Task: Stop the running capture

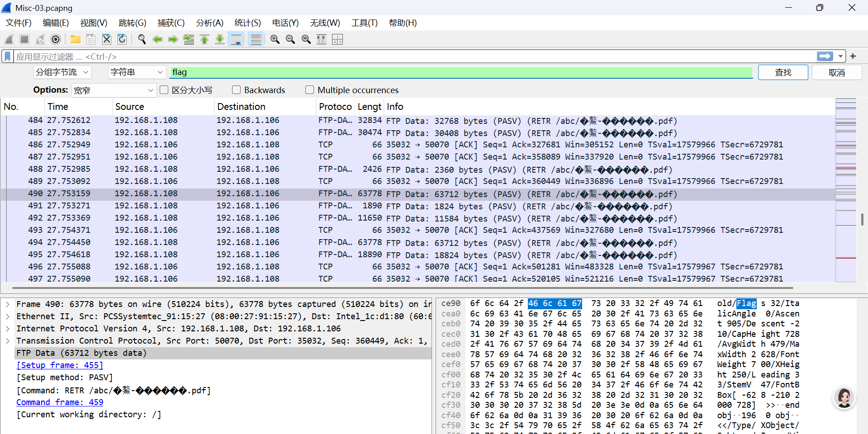Action: pos(24,39)
